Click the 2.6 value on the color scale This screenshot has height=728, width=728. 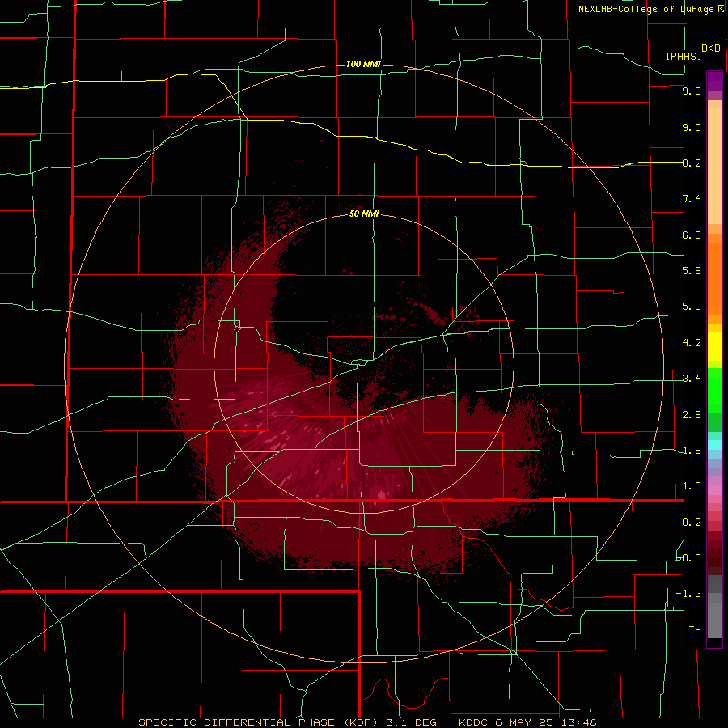click(x=692, y=415)
